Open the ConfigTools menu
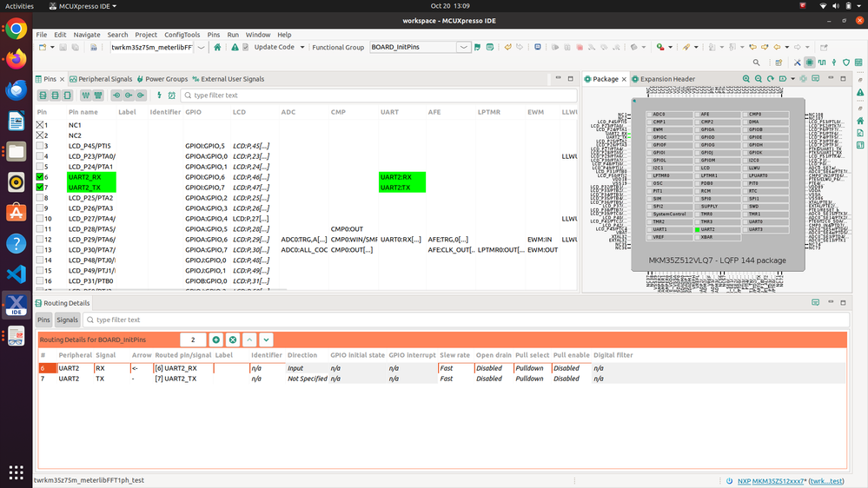This screenshot has width=868, height=488. (x=182, y=35)
